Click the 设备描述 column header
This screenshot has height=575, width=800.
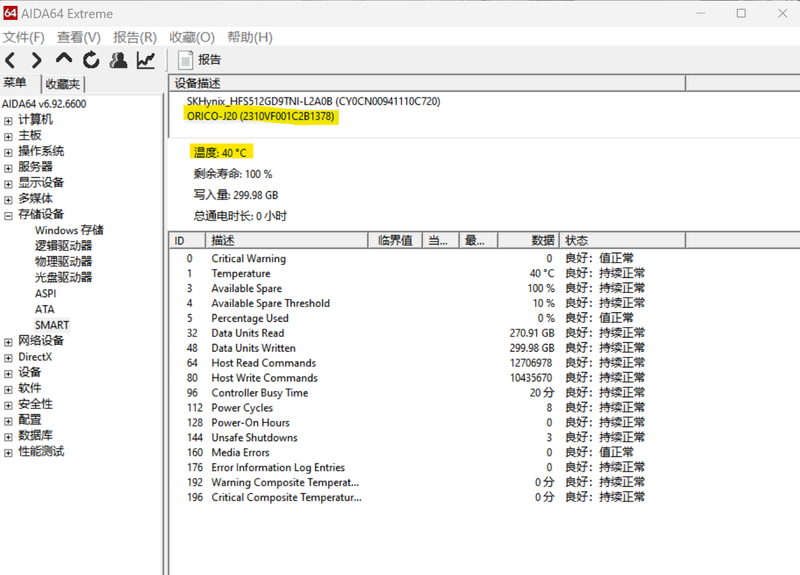click(427, 83)
